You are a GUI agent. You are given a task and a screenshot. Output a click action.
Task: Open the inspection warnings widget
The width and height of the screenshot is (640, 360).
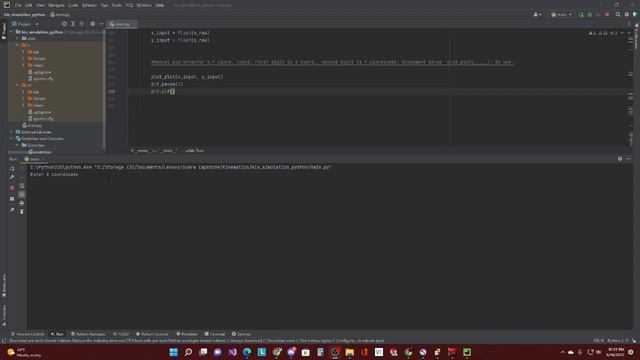point(603,33)
